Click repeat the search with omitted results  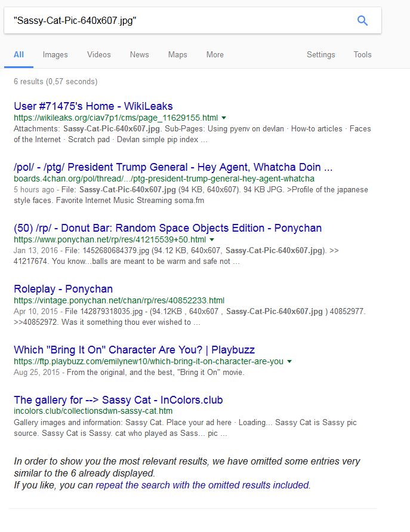tap(202, 485)
